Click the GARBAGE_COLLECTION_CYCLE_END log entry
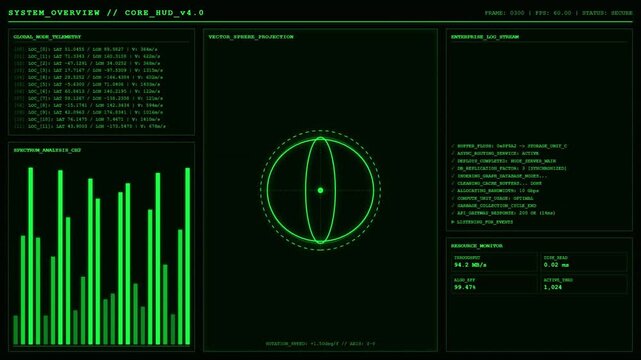Screen dimensions: 641x360 click(x=493, y=206)
